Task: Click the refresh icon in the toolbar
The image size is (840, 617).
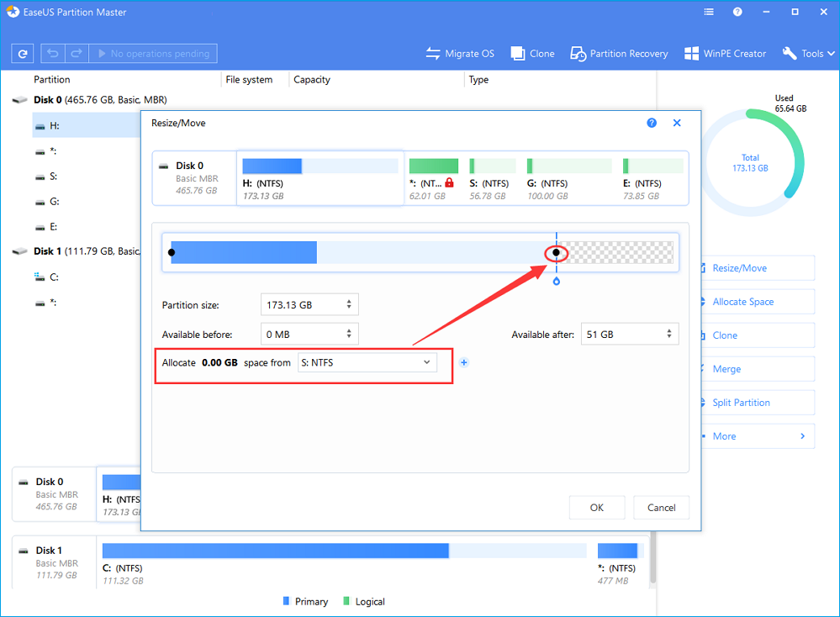Action: click(23, 54)
